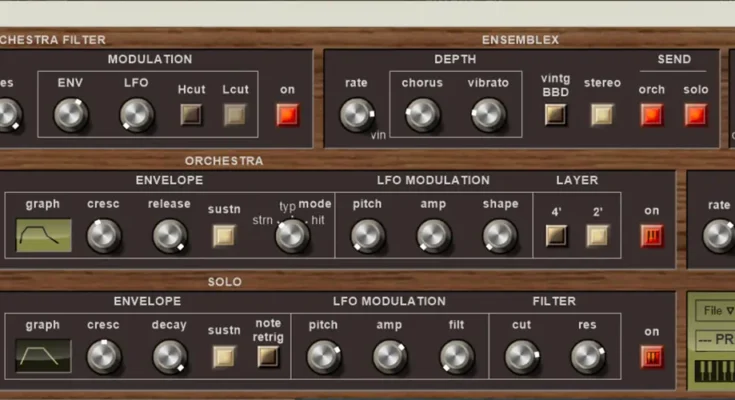Disable the orch send button
This screenshot has width=735, height=400.
click(x=652, y=114)
